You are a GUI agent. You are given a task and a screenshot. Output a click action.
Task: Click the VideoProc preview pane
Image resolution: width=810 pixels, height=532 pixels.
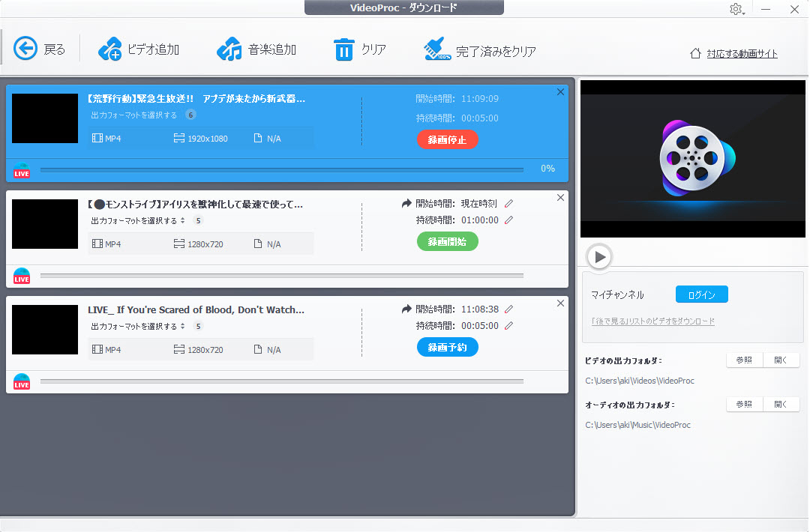pos(693,159)
